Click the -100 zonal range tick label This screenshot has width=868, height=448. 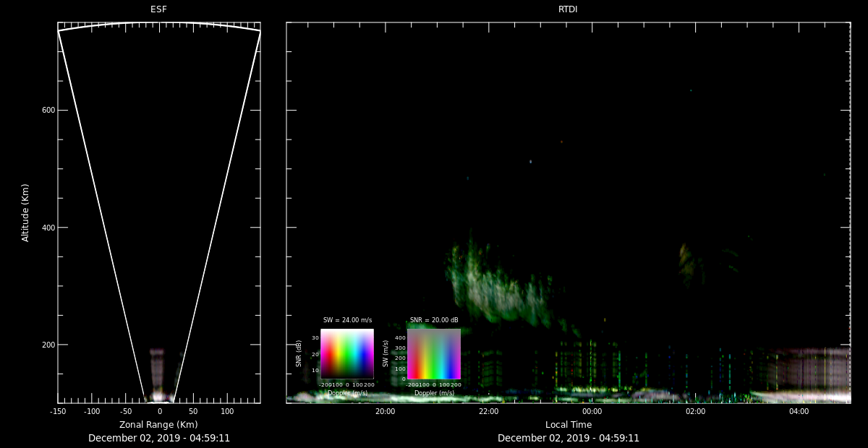tap(92, 411)
